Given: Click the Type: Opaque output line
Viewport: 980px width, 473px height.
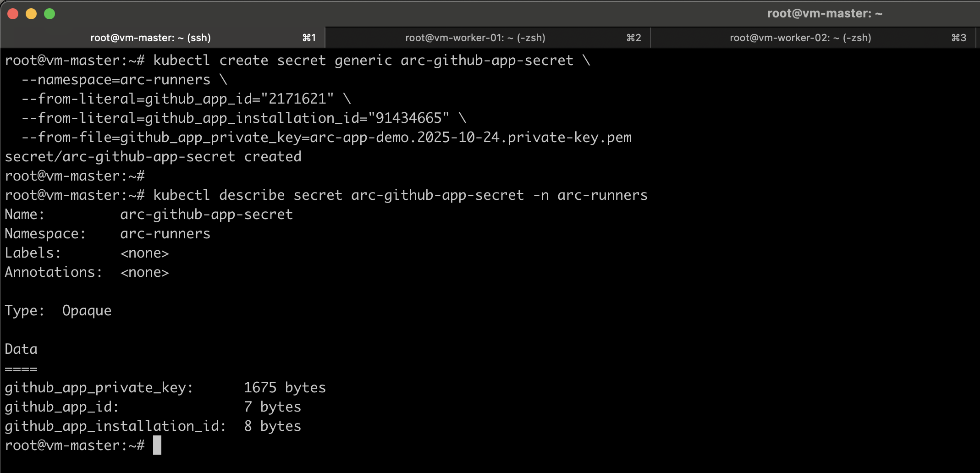Looking at the screenshot, I should pos(58,310).
